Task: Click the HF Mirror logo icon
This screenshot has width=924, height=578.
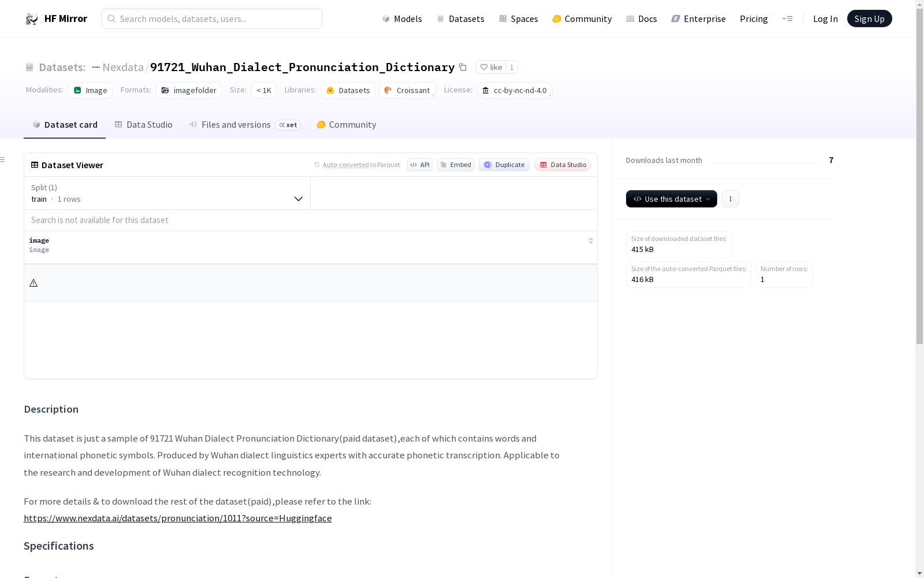Action: point(32,19)
